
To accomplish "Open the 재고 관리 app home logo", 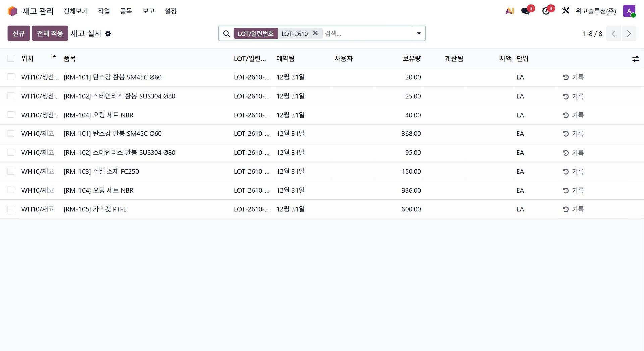I will (x=12, y=11).
